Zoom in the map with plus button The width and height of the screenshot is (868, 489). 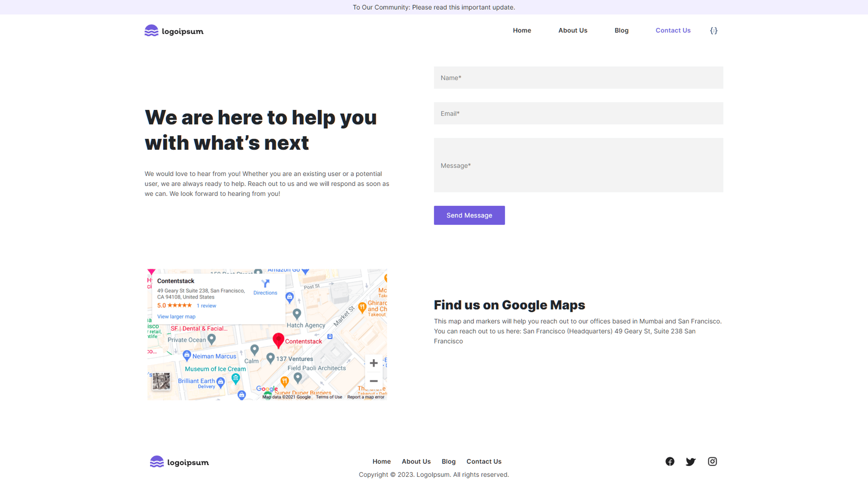tap(374, 363)
